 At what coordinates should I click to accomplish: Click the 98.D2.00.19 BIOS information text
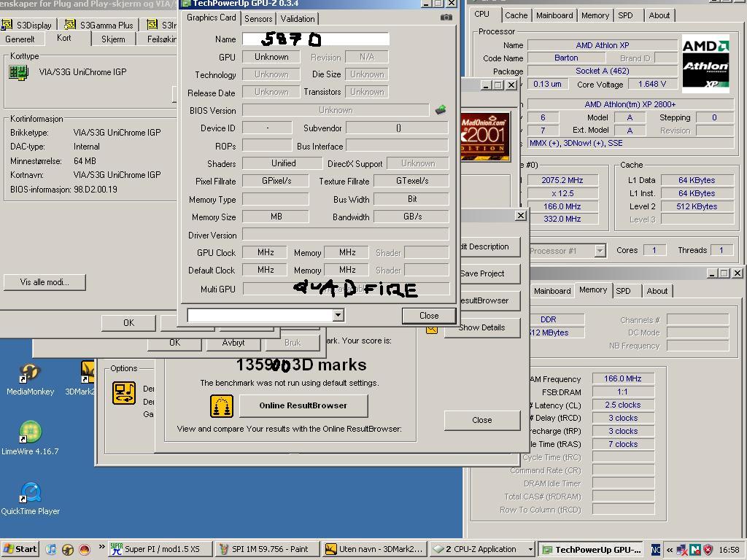click(96, 190)
